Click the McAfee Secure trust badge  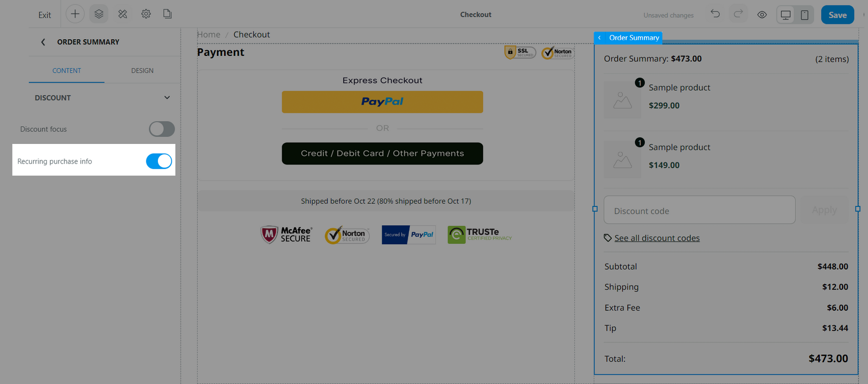[x=286, y=235]
